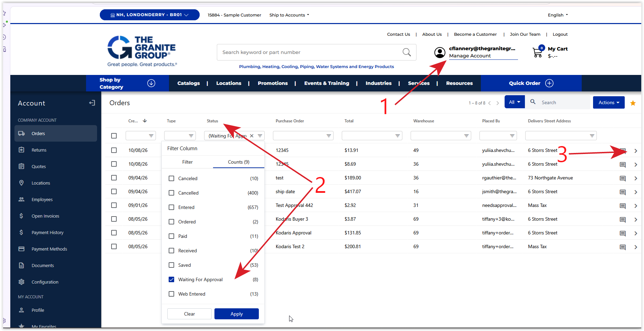The image size is (644, 331).
Task: Sort by Created date arrow
Action: click(x=145, y=121)
